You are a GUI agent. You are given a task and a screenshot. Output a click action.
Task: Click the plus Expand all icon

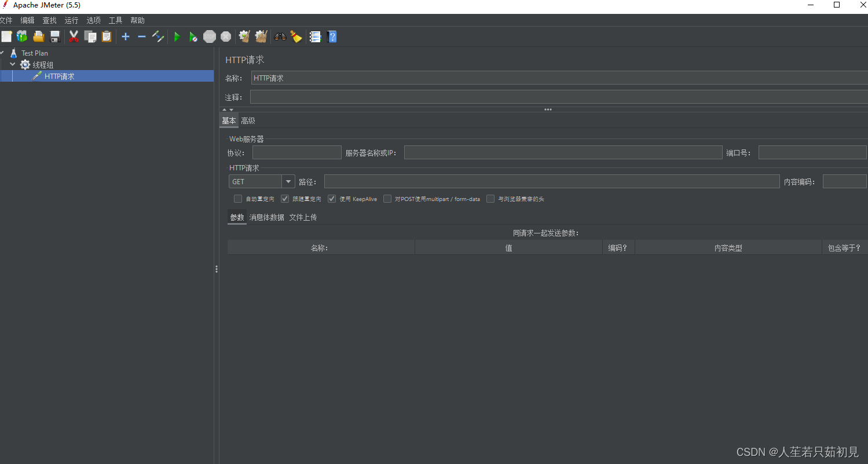(126, 36)
